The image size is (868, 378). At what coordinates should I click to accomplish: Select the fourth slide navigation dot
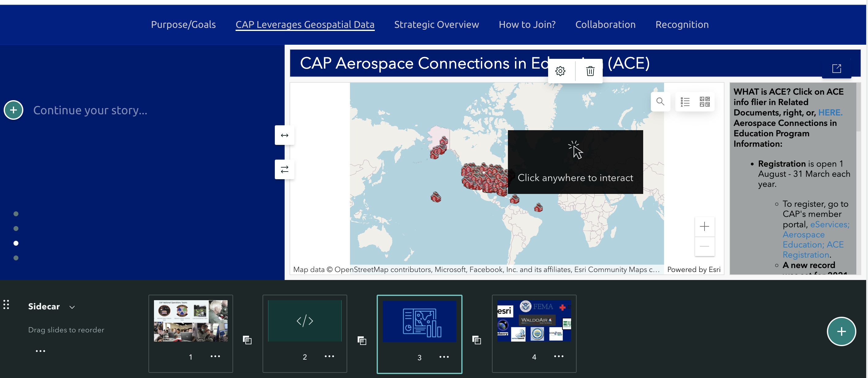pos(16,258)
